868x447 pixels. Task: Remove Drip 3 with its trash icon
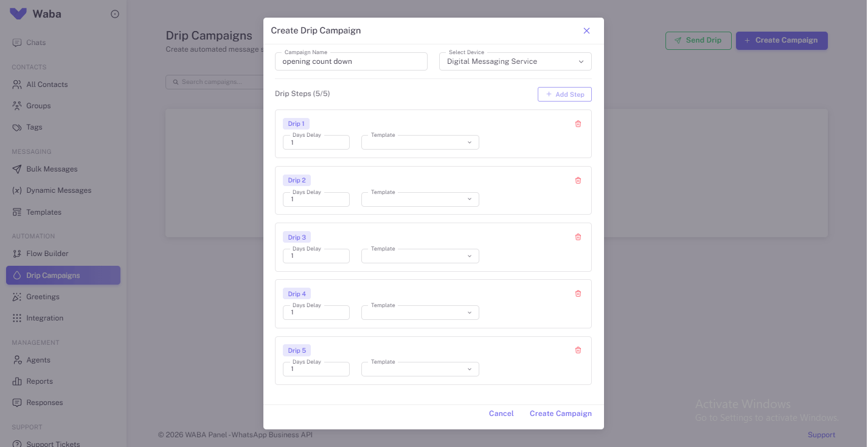click(578, 237)
